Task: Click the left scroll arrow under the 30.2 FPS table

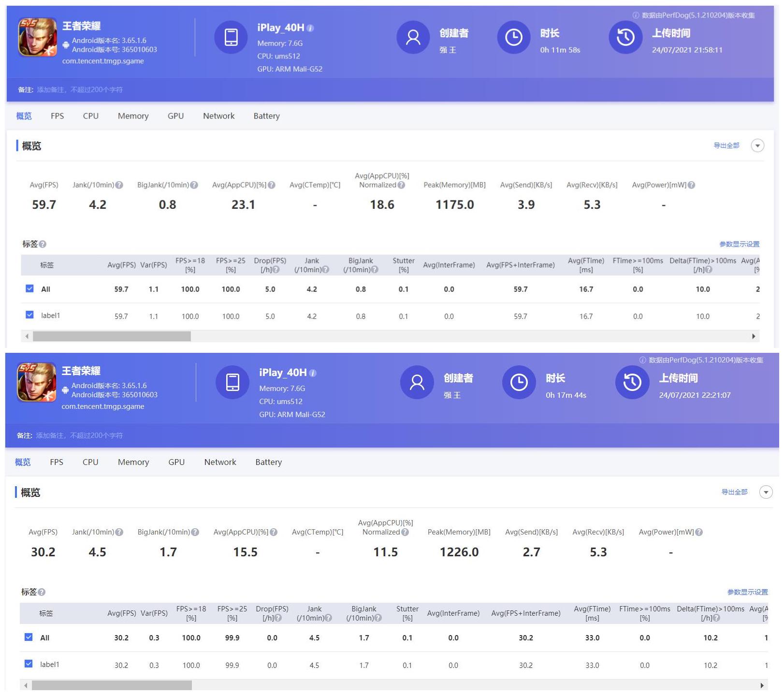Action: (x=26, y=685)
